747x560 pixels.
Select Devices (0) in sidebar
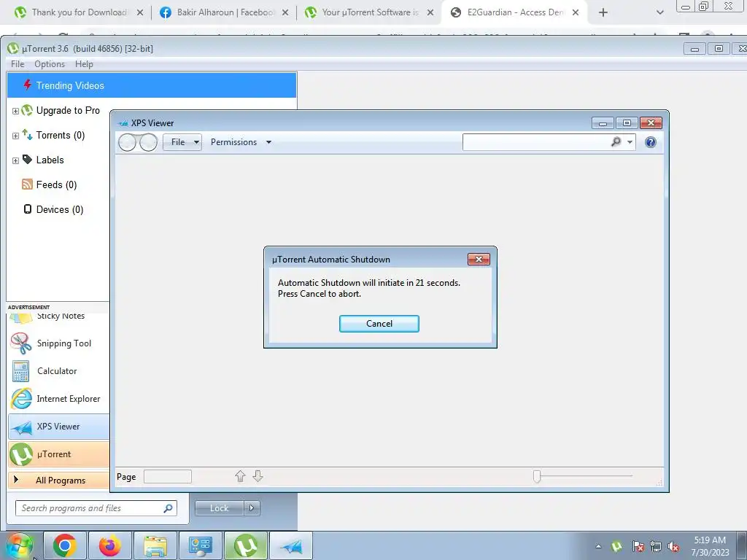(x=60, y=209)
